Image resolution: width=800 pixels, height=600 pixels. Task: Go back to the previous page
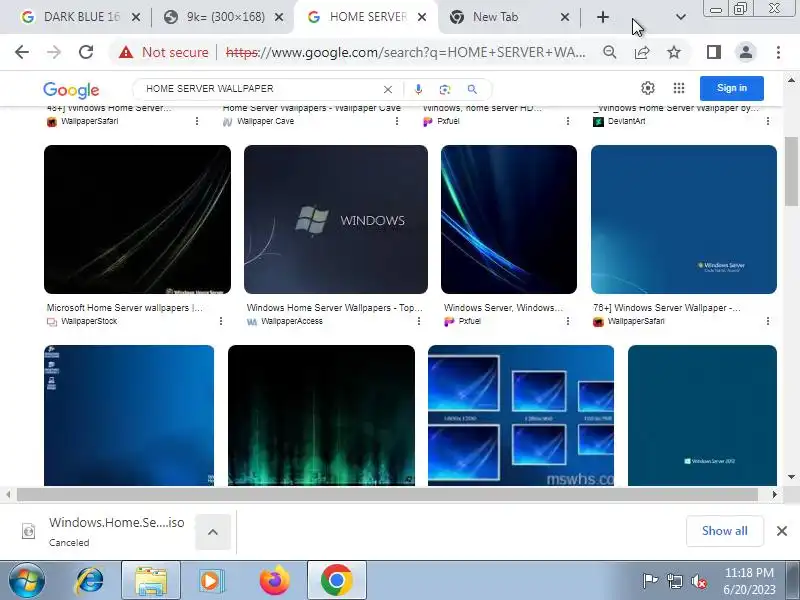22,52
